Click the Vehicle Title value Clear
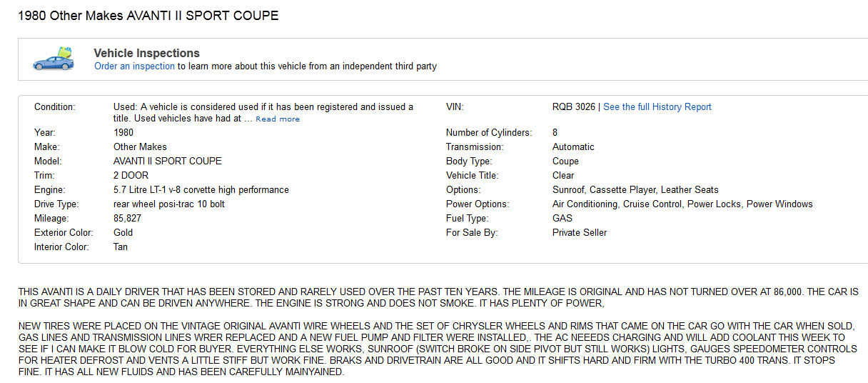 click(x=563, y=176)
